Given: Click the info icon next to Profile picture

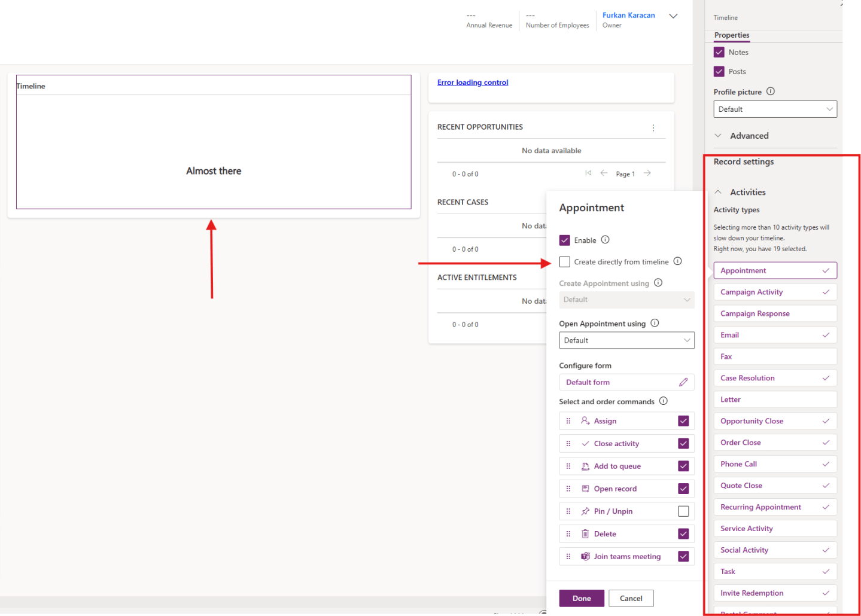Looking at the screenshot, I should (x=771, y=92).
